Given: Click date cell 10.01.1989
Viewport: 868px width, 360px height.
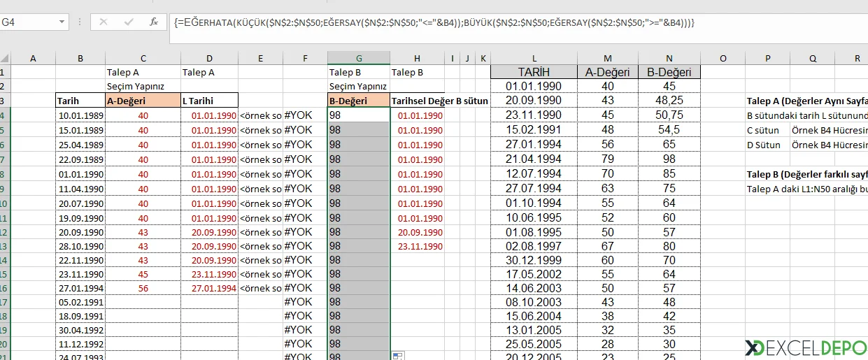Looking at the screenshot, I should tap(80, 115).
